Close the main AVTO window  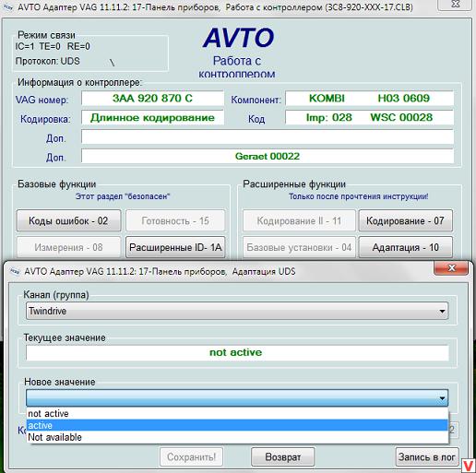tap(455, 5)
